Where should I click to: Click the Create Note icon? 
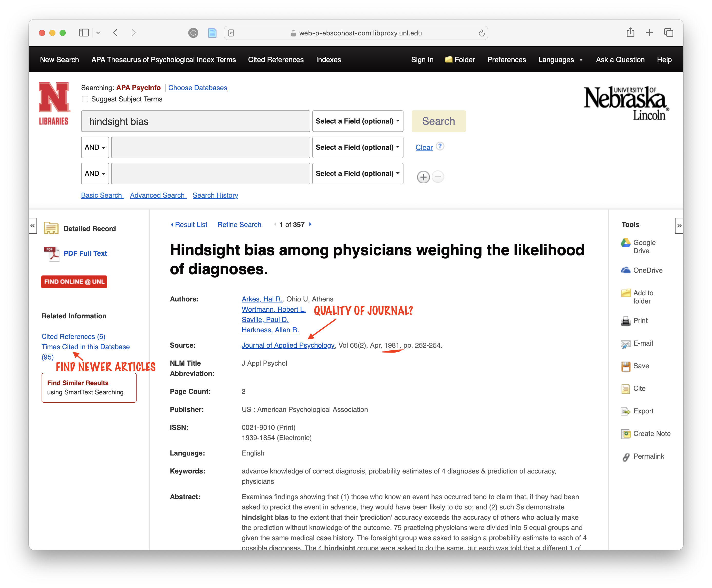[x=625, y=434]
